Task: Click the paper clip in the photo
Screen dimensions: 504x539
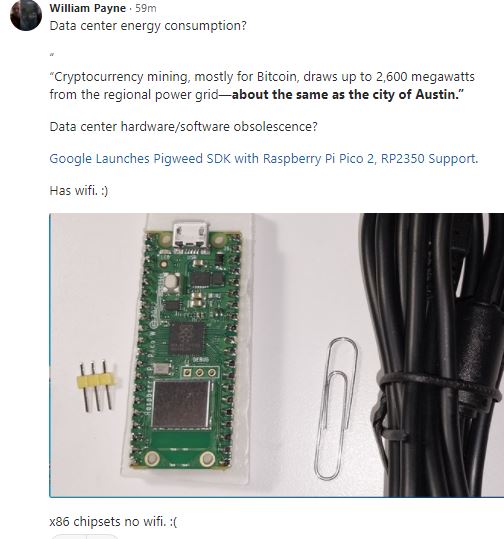Action: coord(336,408)
